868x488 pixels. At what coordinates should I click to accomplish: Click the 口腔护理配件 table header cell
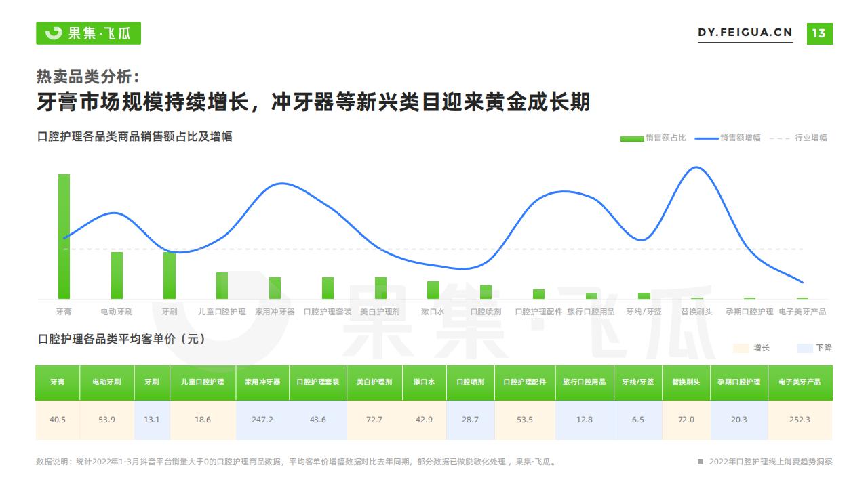tap(525, 382)
